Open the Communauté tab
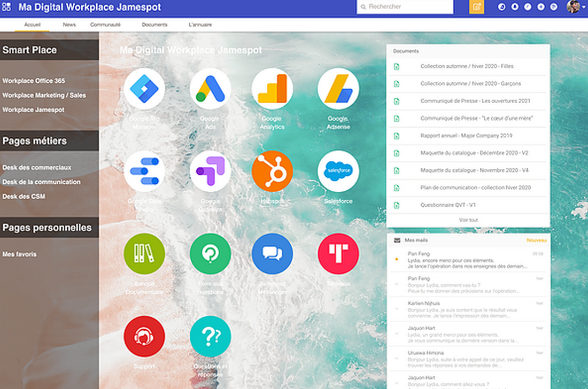 pyautogui.click(x=105, y=25)
